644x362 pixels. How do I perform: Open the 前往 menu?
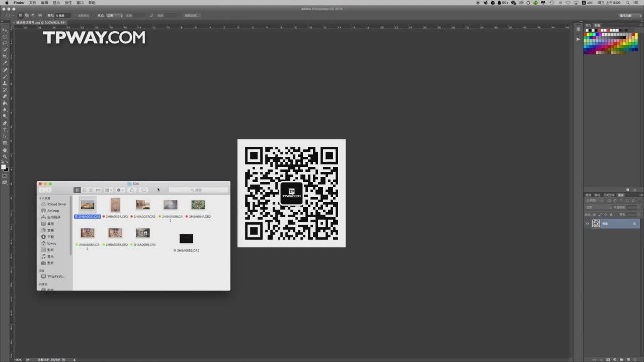tap(68, 3)
